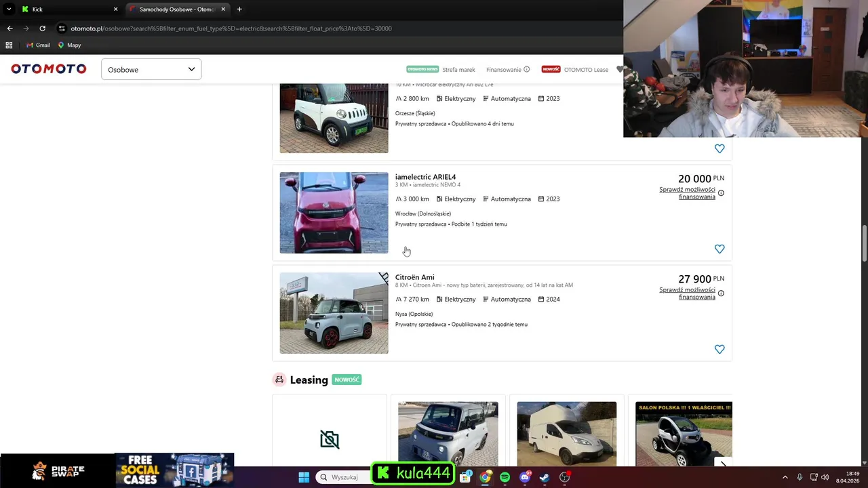868x488 pixels.
Task: Click the info icon next to Finansowanie
Action: click(x=526, y=69)
